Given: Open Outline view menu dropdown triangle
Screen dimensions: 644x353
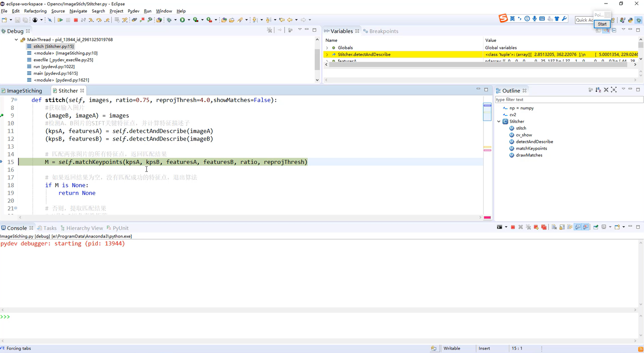Looking at the screenshot, I should tap(623, 89).
